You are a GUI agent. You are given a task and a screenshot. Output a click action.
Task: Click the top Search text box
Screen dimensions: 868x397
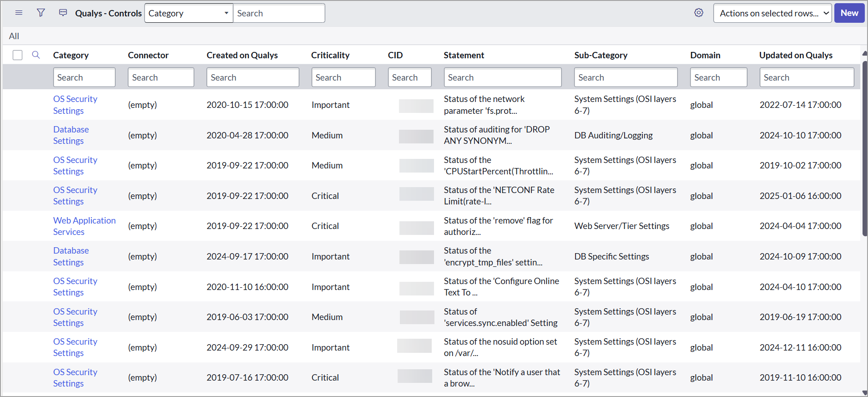pyautogui.click(x=279, y=13)
